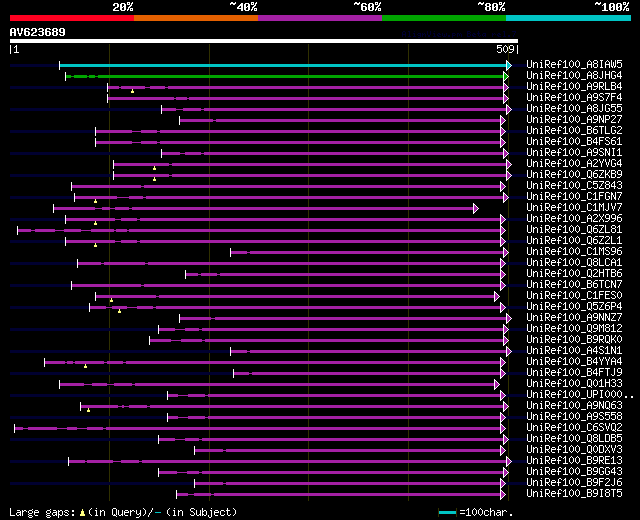Click the query end position 509
The width and height of the screenshot is (640, 520).
[x=505, y=49]
